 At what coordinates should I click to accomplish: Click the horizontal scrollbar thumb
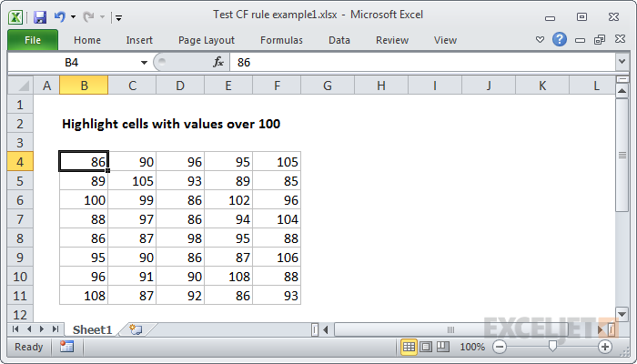(451, 329)
